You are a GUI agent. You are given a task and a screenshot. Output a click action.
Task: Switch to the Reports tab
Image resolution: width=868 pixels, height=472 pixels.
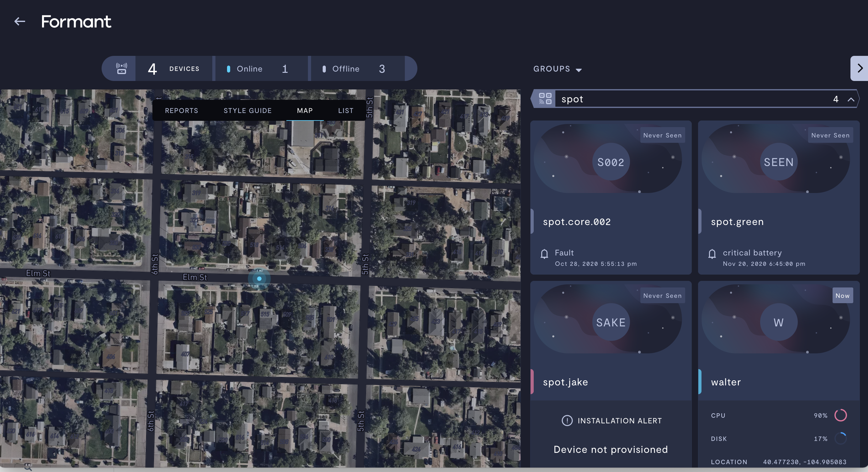pos(181,110)
